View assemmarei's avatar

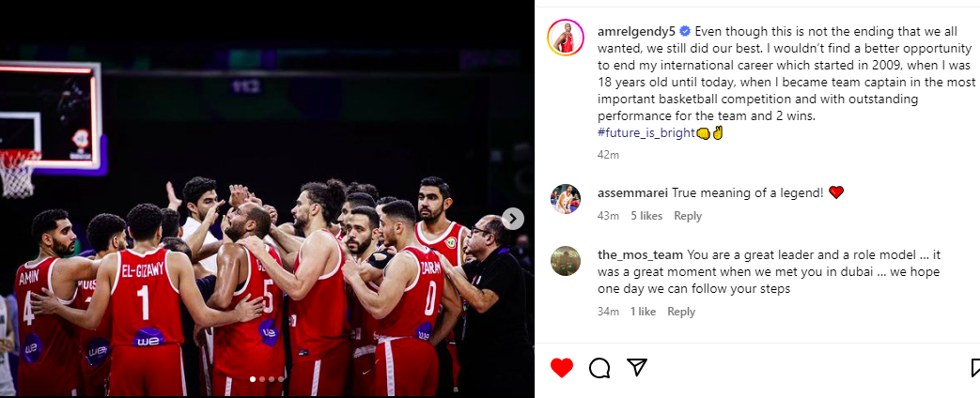566,199
